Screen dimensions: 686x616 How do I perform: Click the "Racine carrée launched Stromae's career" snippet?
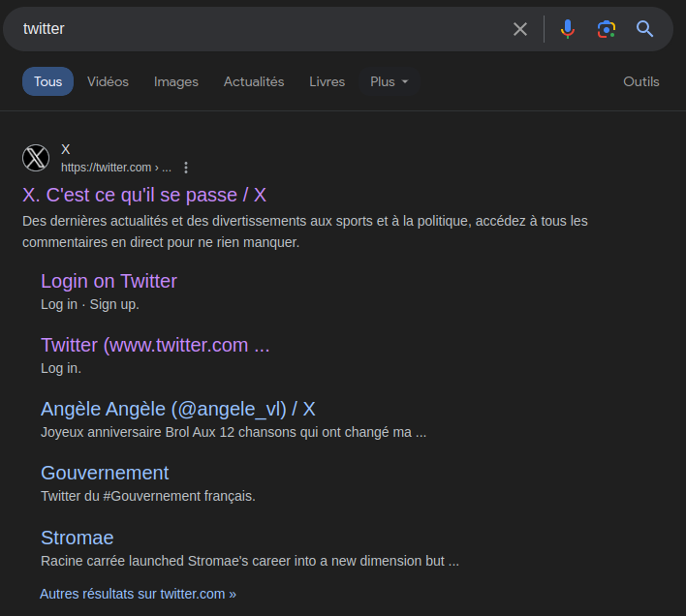(x=250, y=561)
